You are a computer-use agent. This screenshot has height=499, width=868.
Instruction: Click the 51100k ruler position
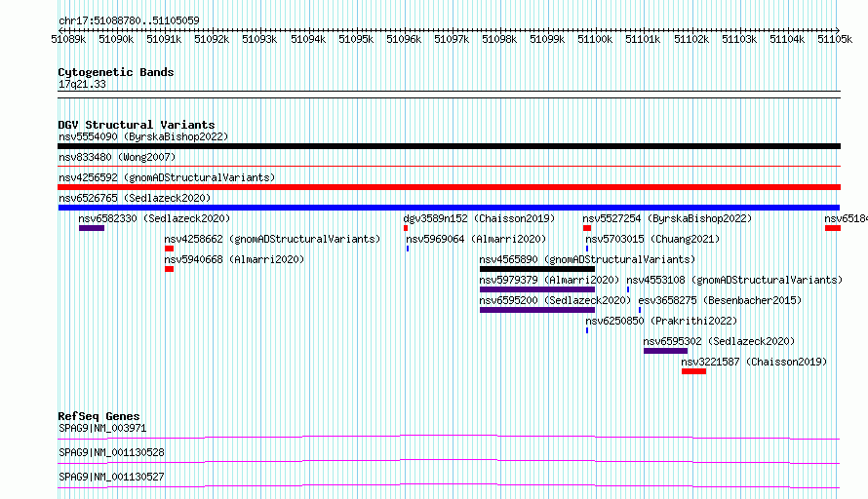(x=595, y=39)
